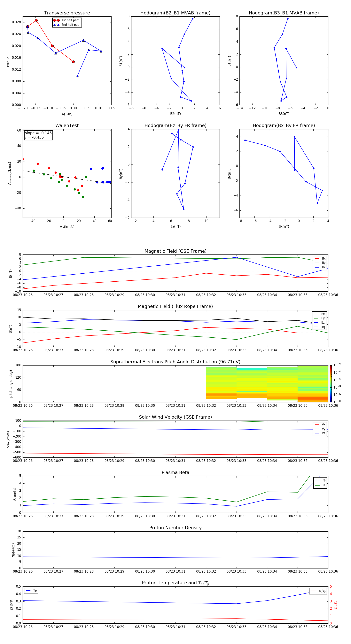The height and width of the screenshot is (644, 351).
Task: Select the 'Hodogram(B2_B1 MVAB frame)' title
Action: (175, 13)
